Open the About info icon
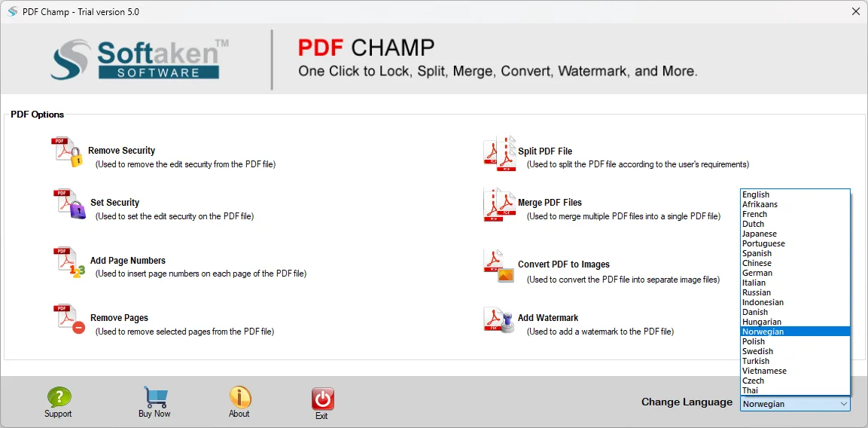The image size is (868, 428). [x=239, y=397]
